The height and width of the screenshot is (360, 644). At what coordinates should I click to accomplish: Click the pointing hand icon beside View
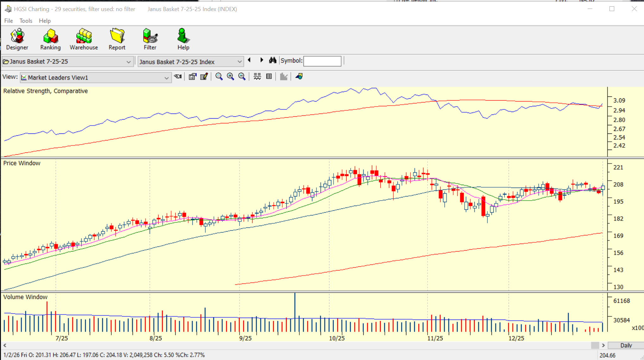(x=178, y=77)
